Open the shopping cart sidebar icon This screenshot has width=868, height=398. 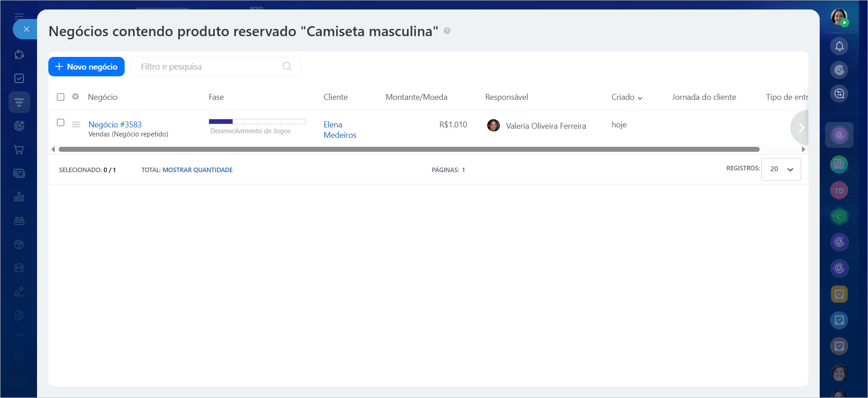19,150
